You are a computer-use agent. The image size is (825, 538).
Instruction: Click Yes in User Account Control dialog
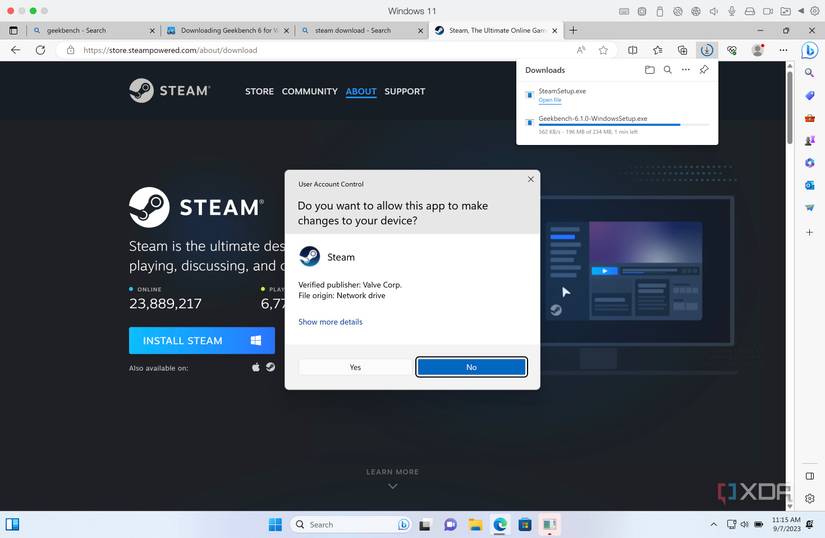pyautogui.click(x=355, y=367)
